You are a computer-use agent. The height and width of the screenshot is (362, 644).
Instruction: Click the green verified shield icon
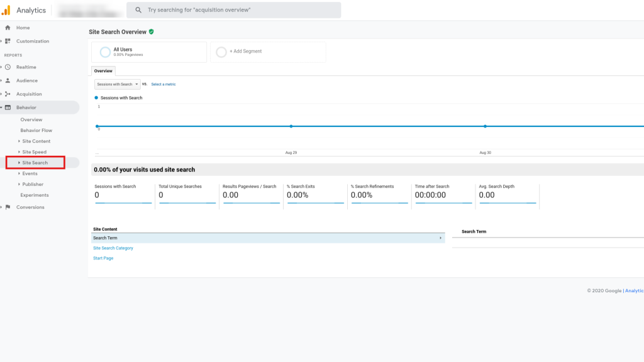(152, 31)
